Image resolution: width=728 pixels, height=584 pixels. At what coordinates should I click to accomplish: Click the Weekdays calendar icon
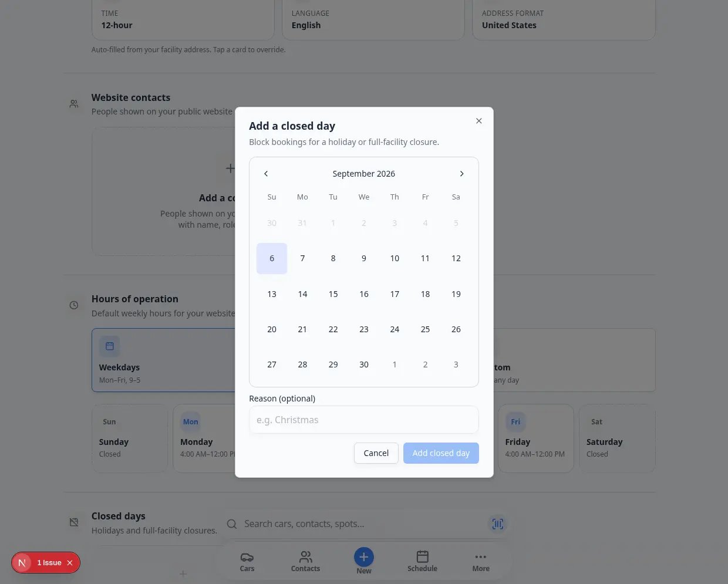point(110,346)
